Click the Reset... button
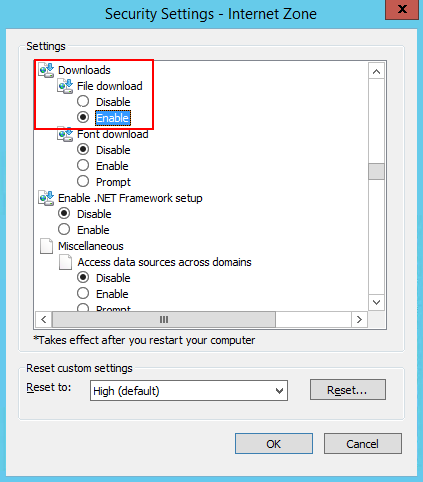 [348, 389]
